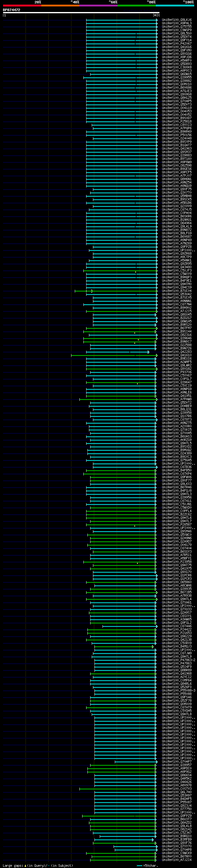197x868 pixels.
Task: Select the UniRef100_P24422 label
Action: tap(177, 629)
